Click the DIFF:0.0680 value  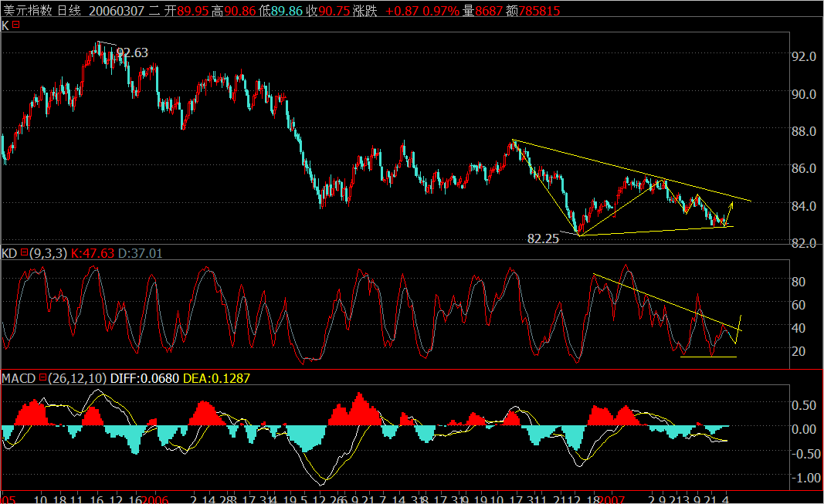coord(144,378)
